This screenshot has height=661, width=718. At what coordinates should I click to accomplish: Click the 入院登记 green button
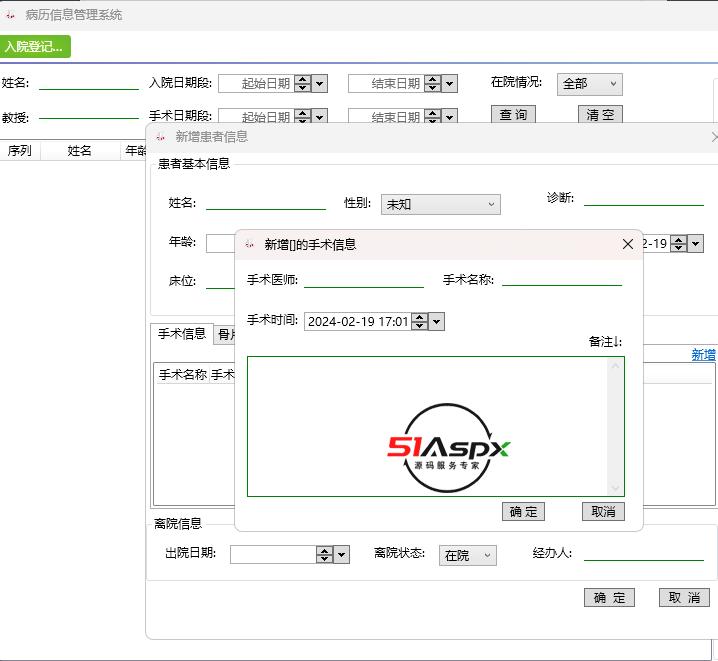pyautogui.click(x=35, y=46)
